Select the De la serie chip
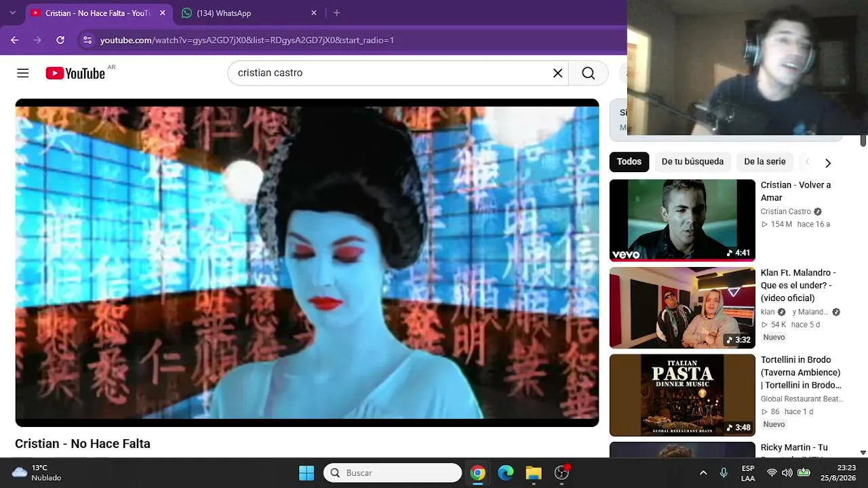 765,161
